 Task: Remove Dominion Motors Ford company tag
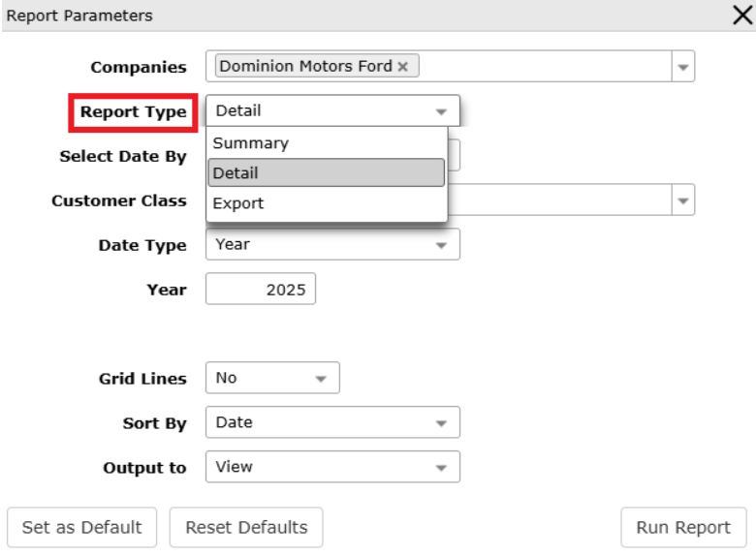coord(402,67)
